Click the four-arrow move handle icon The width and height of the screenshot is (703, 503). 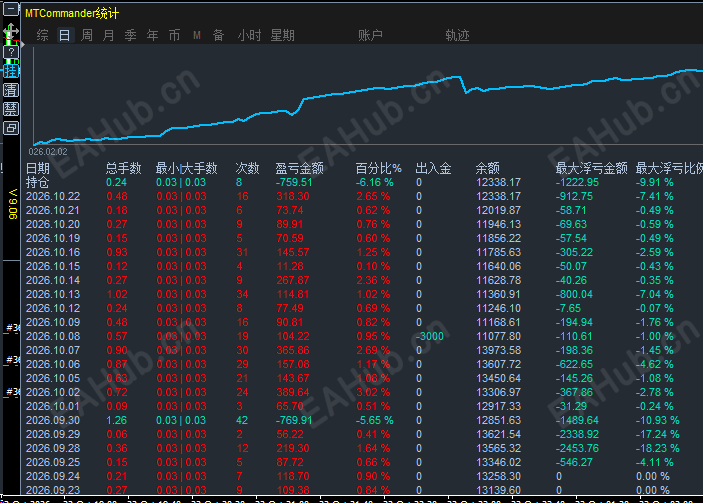point(11,31)
